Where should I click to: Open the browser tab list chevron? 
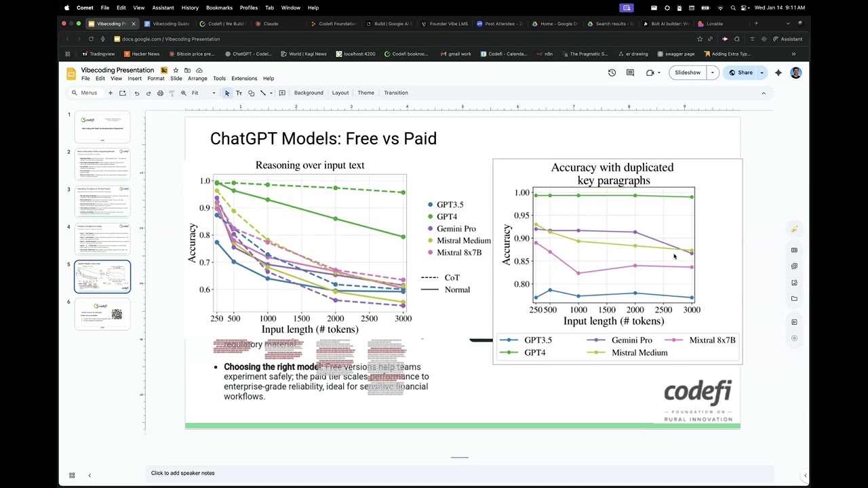coord(788,24)
